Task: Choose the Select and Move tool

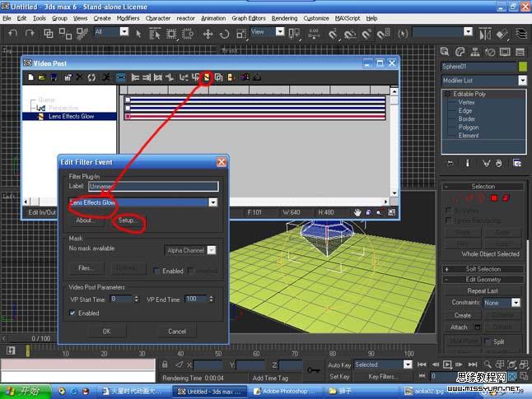Action: pos(208,34)
